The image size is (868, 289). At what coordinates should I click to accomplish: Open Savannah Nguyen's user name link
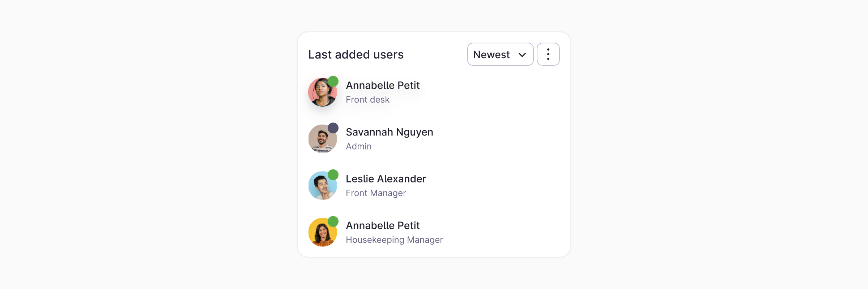click(x=389, y=132)
